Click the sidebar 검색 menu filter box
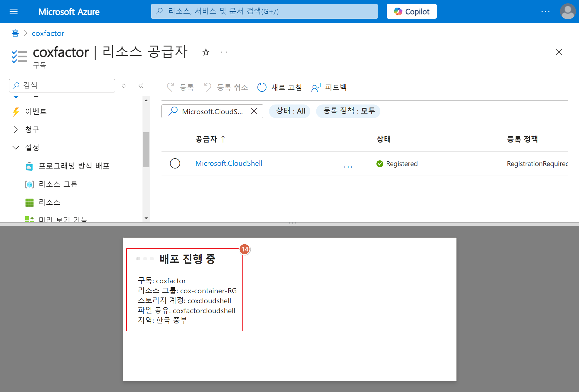 [62, 85]
